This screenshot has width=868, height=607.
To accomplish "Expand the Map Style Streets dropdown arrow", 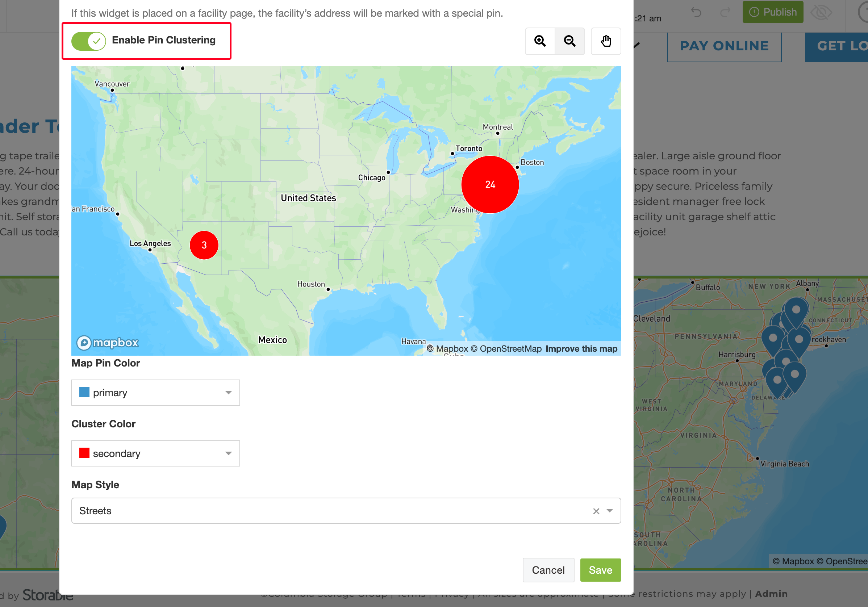I will (609, 511).
